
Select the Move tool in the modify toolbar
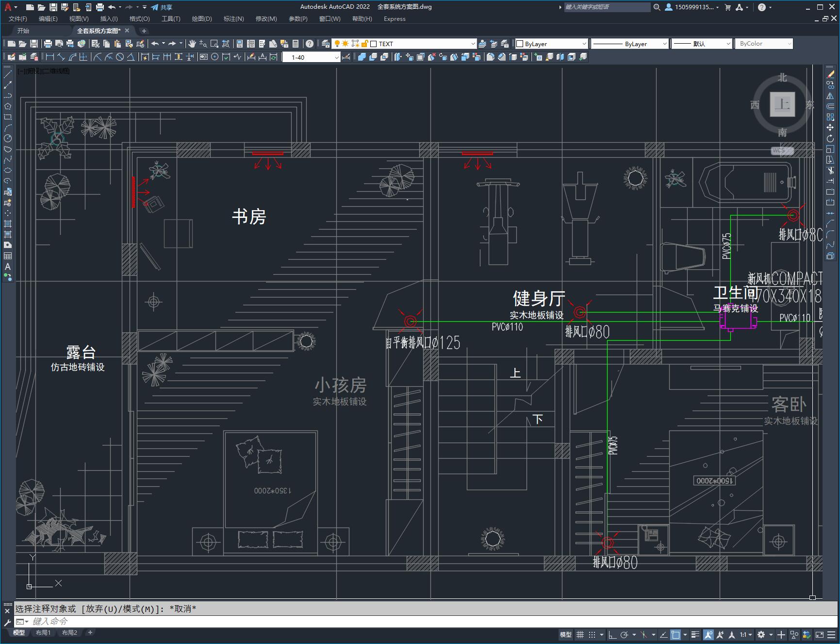click(830, 128)
